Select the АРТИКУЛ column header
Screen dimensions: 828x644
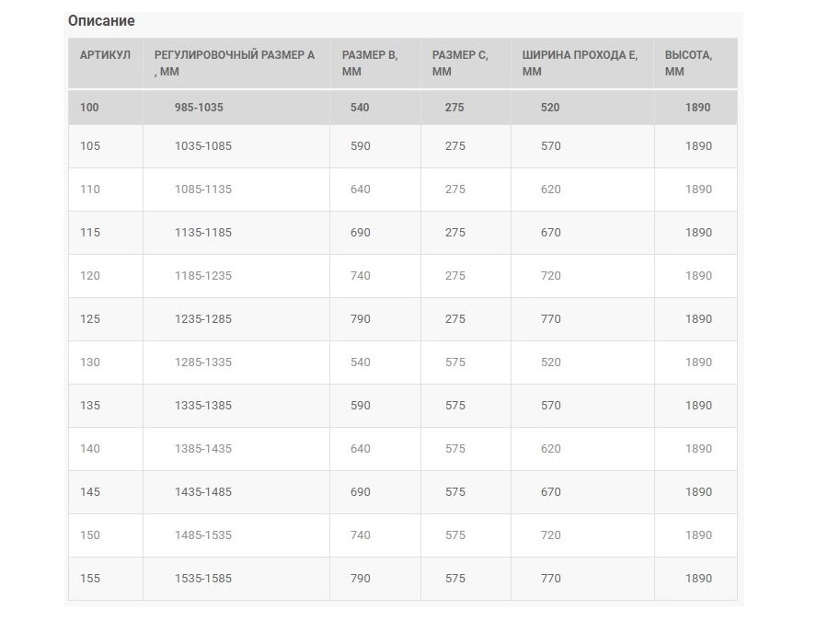tap(106, 63)
